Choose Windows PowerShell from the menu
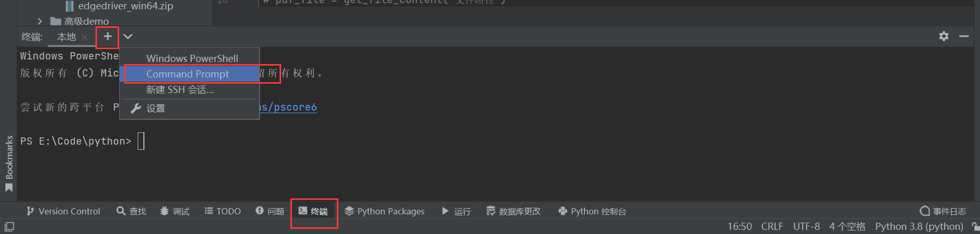Viewport: 980px width, 234px height. pyautogui.click(x=189, y=58)
